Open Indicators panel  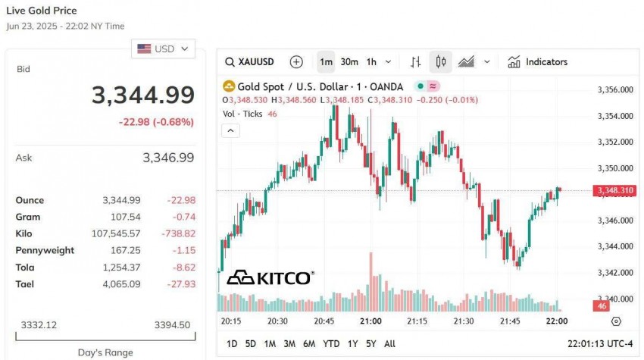[x=538, y=62]
